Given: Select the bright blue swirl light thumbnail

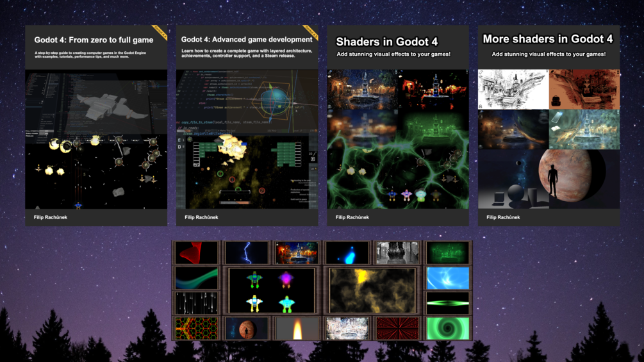Looking at the screenshot, I should click(448, 278).
